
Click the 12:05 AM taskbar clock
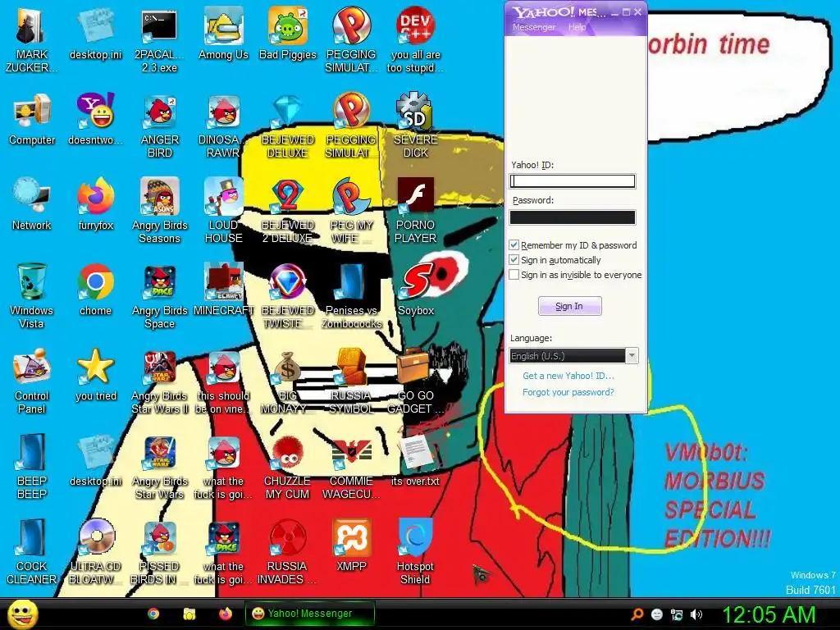pyautogui.click(x=768, y=614)
